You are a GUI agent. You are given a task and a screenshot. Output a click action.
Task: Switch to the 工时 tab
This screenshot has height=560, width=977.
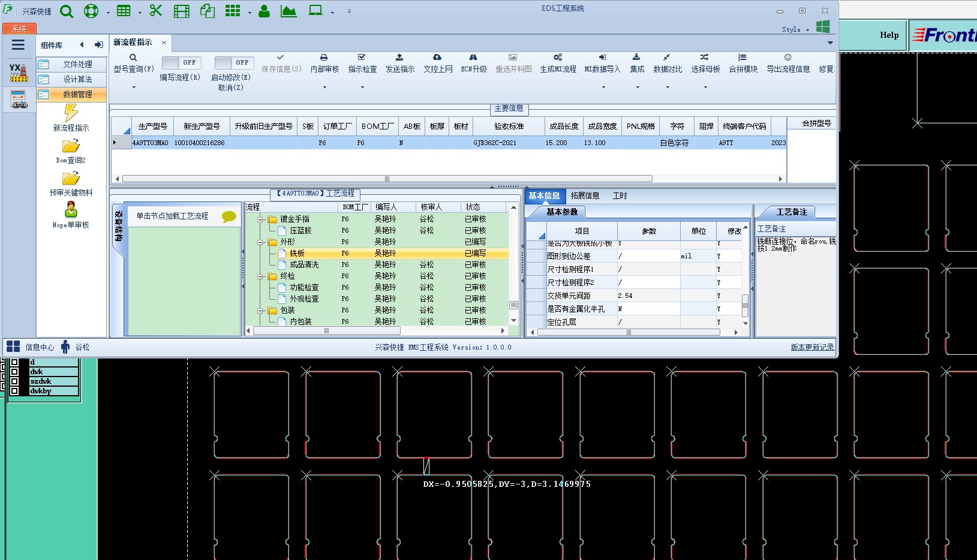click(x=620, y=196)
